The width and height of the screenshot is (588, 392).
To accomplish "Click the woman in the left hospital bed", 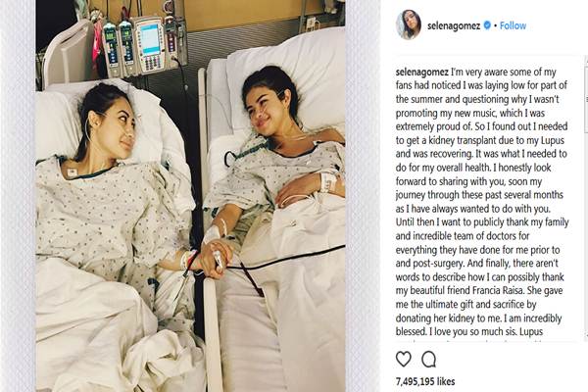I will [109, 195].
